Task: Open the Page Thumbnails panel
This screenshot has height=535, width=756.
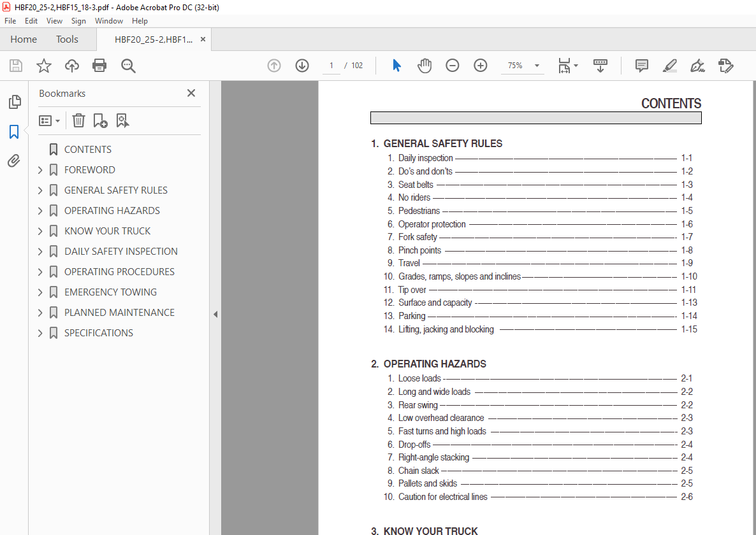Action: (15, 102)
